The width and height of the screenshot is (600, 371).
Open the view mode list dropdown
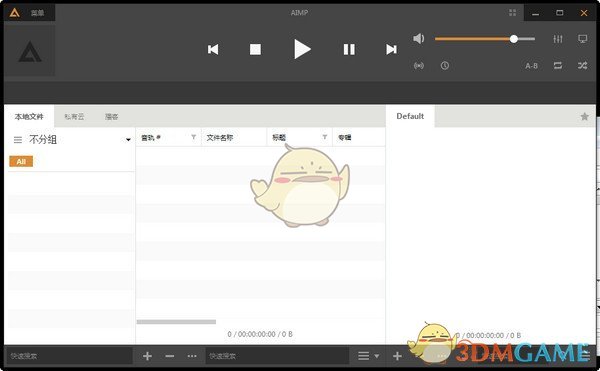click(368, 356)
